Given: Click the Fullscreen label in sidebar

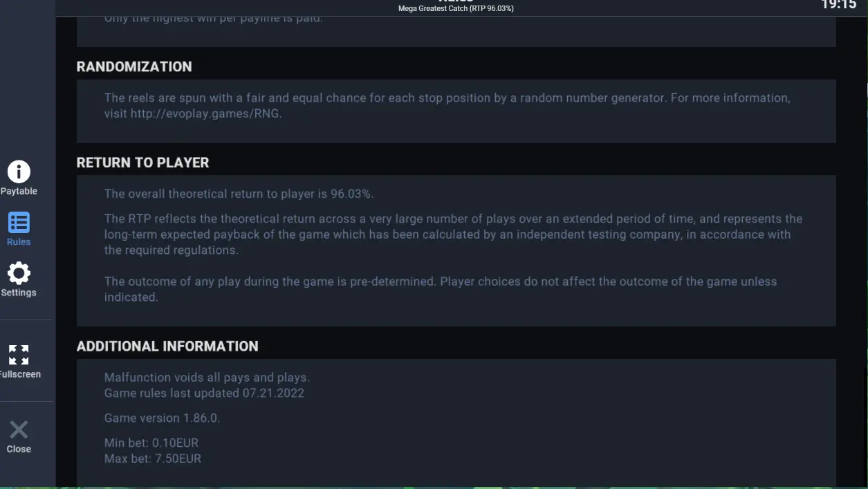Looking at the screenshot, I should click(20, 374).
